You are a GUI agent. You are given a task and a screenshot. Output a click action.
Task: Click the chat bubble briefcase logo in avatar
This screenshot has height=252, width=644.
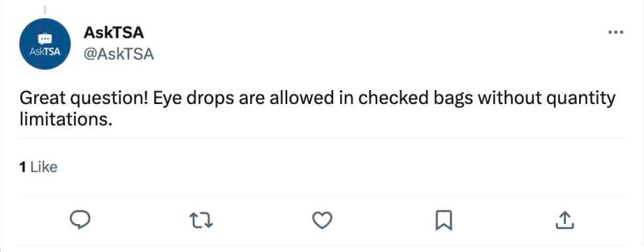pos(45,38)
